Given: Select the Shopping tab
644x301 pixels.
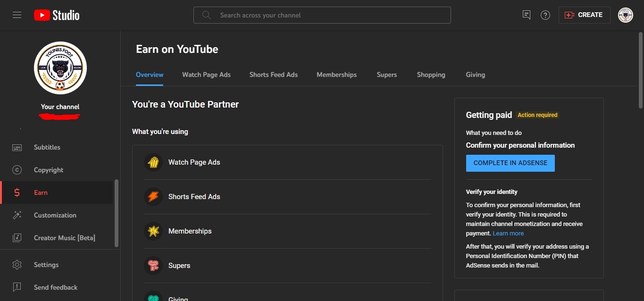Looking at the screenshot, I should (x=431, y=75).
